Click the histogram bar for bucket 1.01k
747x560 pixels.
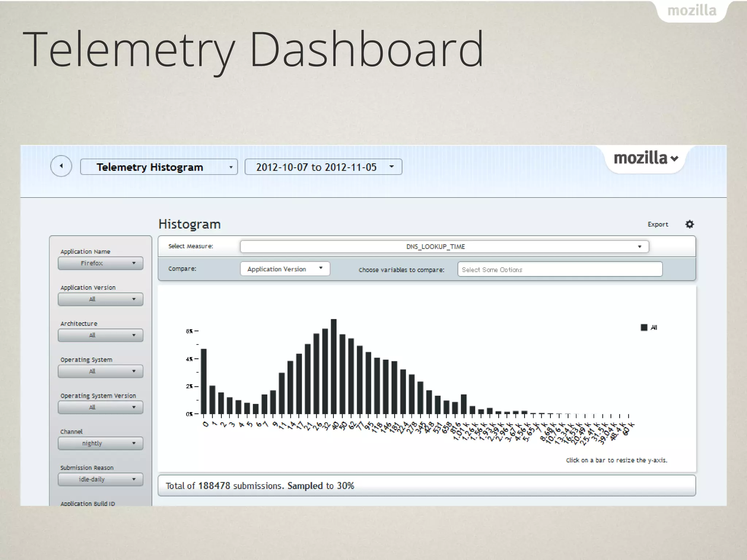(464, 404)
